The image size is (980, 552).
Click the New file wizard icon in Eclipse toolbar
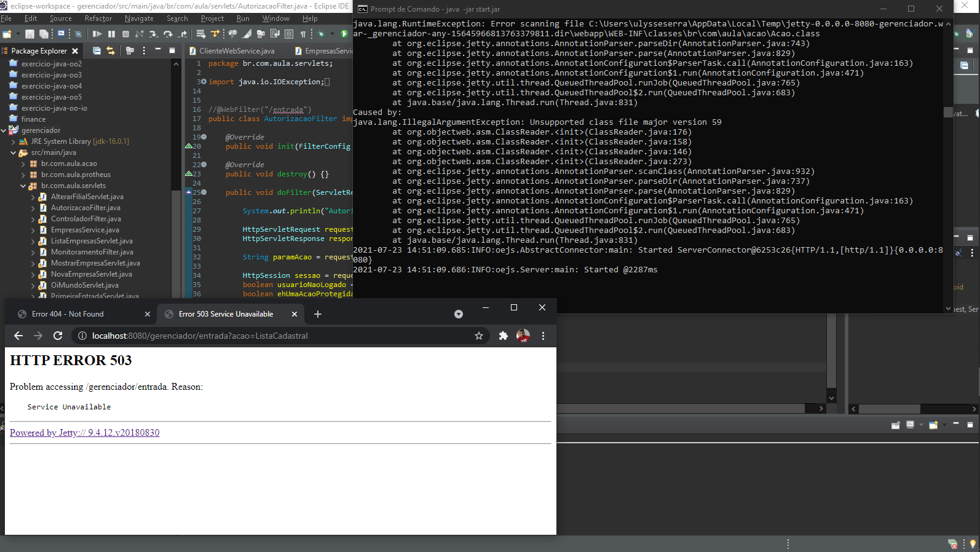(x=7, y=34)
